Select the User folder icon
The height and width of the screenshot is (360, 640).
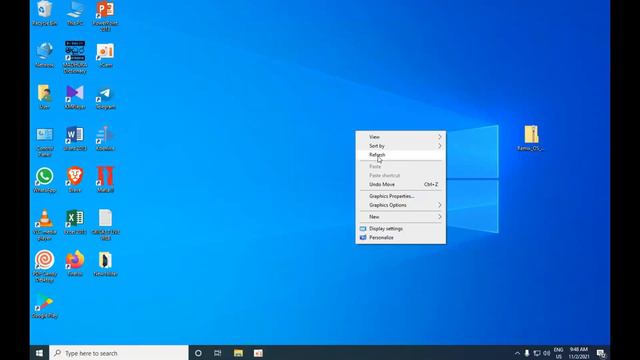[x=44, y=97]
